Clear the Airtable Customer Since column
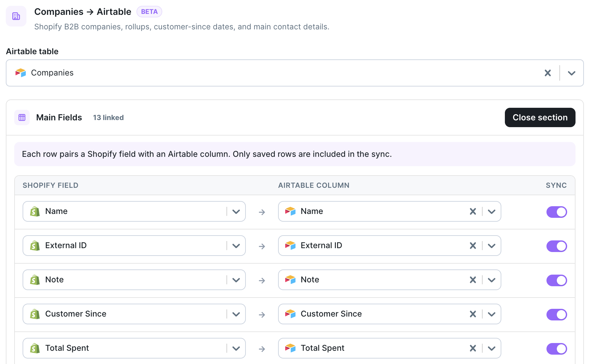Screen dimensions: 591x364 473,314
